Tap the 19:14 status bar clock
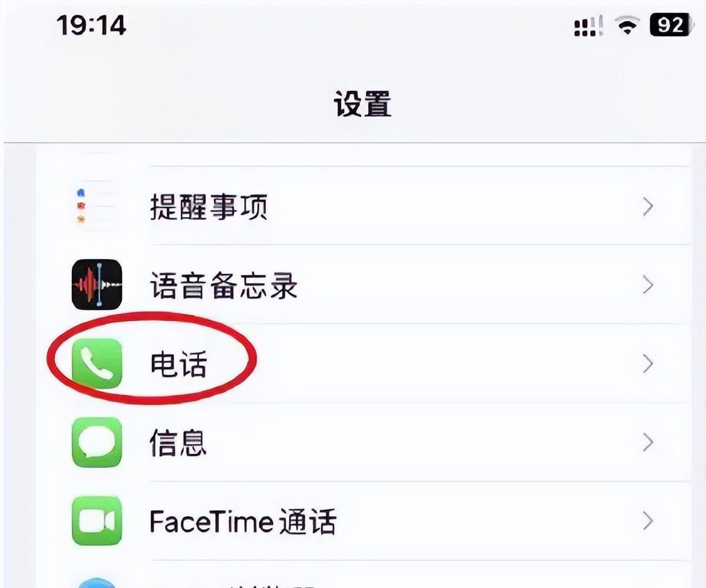Image resolution: width=706 pixels, height=588 pixels. pyautogui.click(x=91, y=26)
